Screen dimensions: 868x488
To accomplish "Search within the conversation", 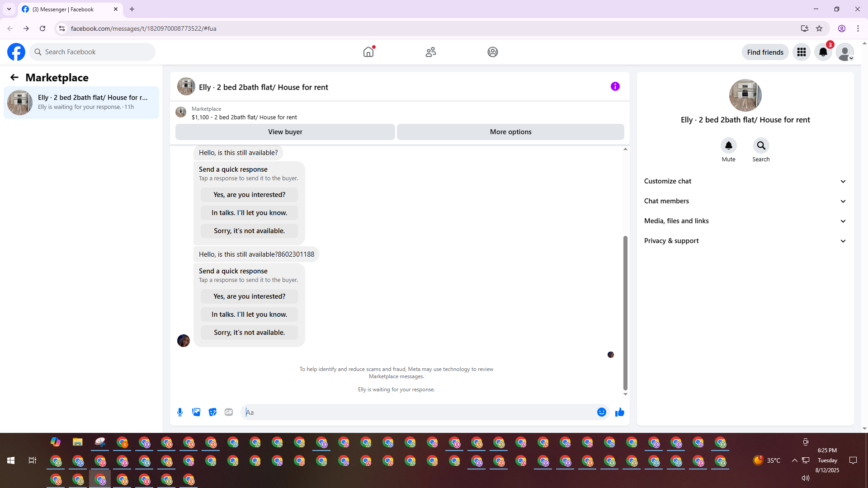I will click(x=761, y=145).
